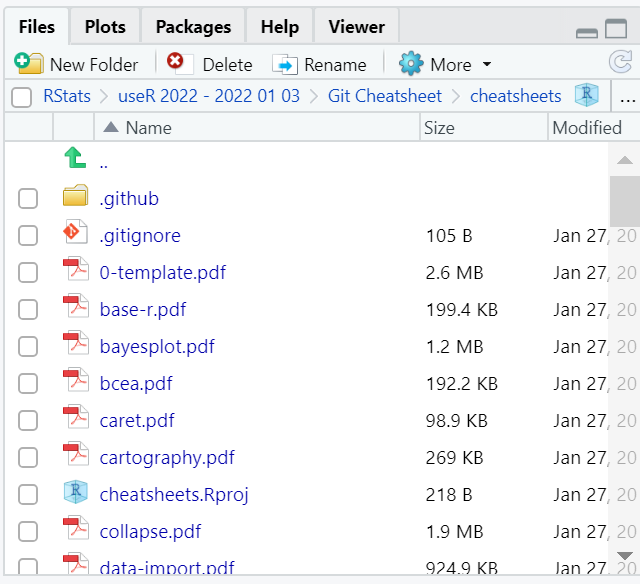Open the ellipsis path browser button
The width and height of the screenshot is (640, 584).
click(x=627, y=97)
